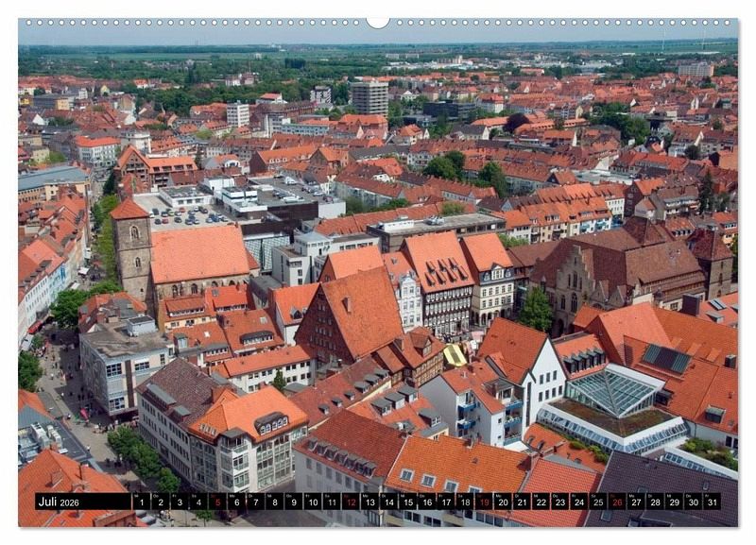Click the rooftop parking lot with cars

point(190,217)
